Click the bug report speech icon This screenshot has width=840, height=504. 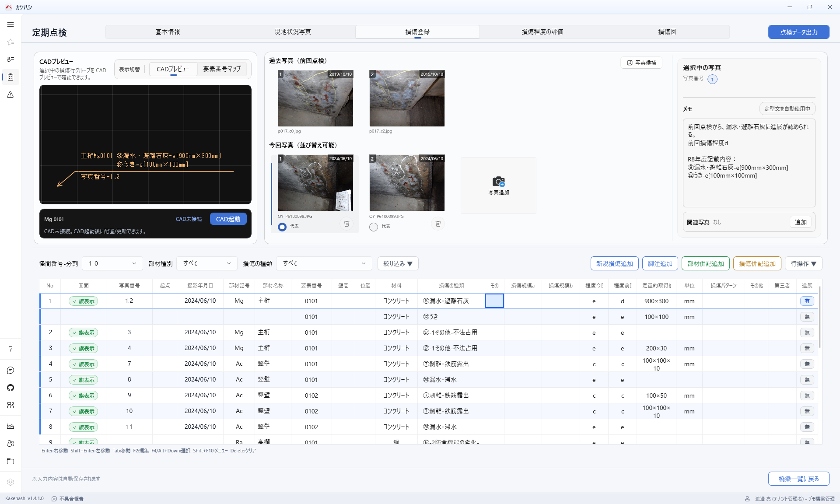coord(54,499)
